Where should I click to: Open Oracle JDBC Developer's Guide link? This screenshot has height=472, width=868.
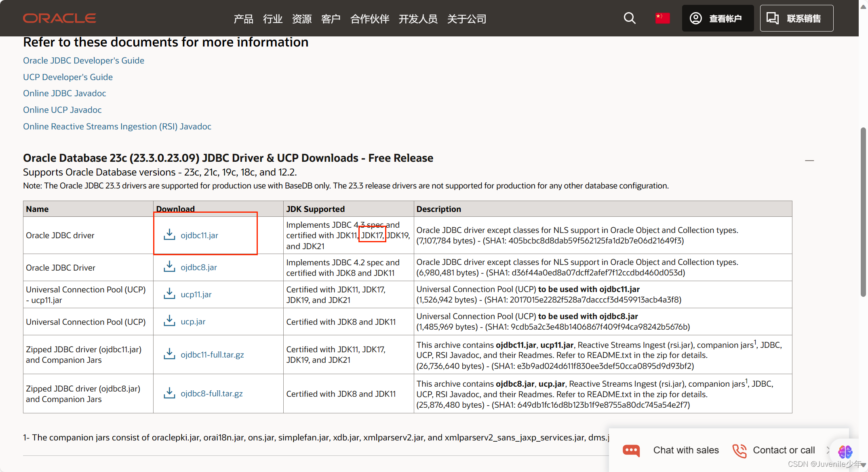pyautogui.click(x=84, y=61)
